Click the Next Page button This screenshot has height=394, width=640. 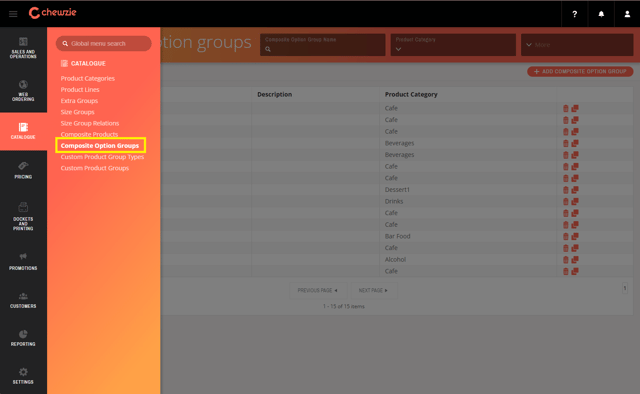(373, 290)
